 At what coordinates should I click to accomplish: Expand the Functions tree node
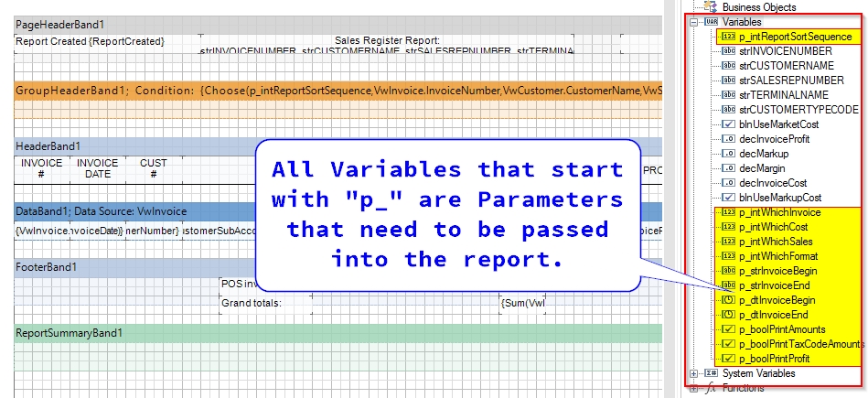tap(693, 388)
